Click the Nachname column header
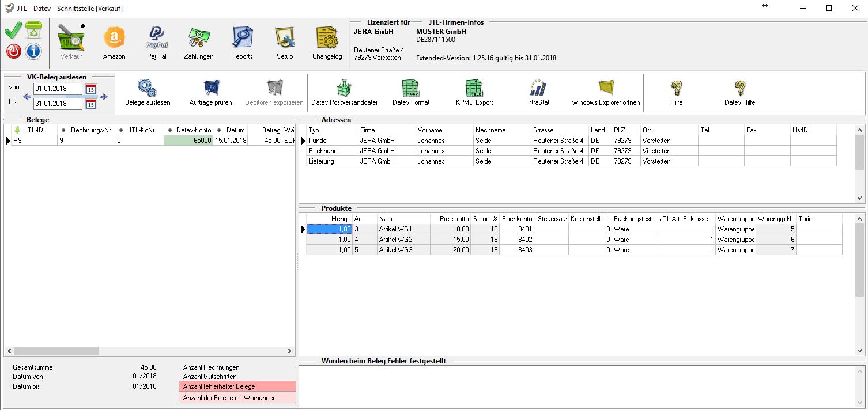 tap(501, 130)
